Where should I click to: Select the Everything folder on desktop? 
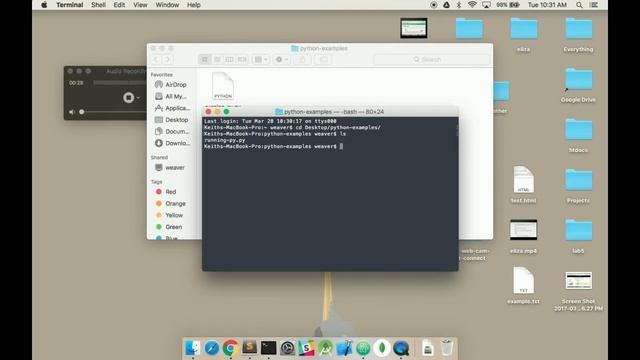pyautogui.click(x=578, y=35)
